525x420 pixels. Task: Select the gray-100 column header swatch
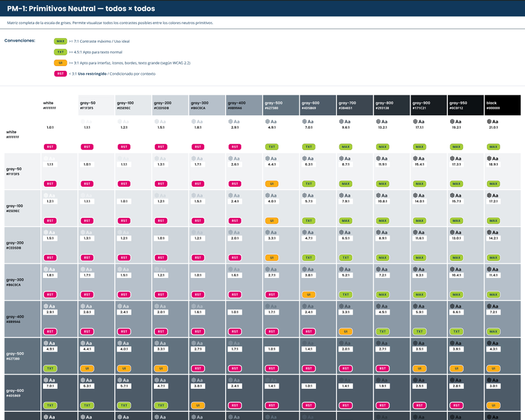133,105
